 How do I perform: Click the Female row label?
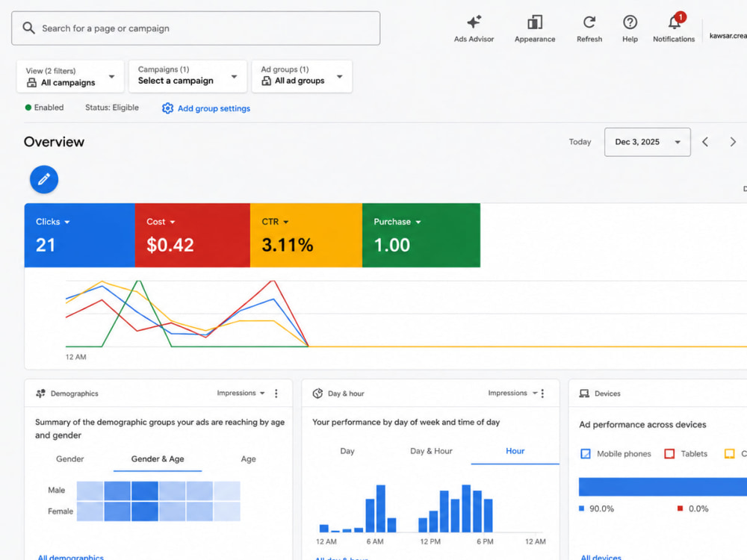click(x=61, y=511)
